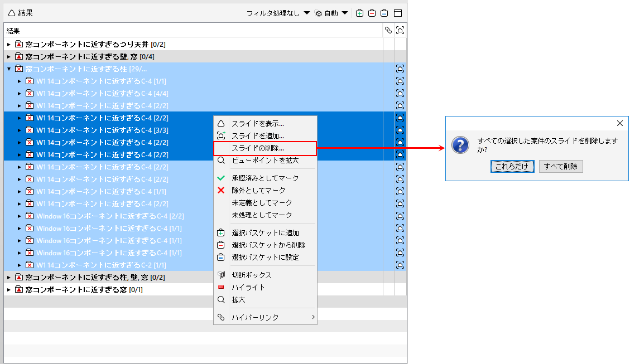Select the 窓コンポーネントに近すぎる柱, 壁, 窓 [0/2] row text
Image resolution: width=630 pixels, height=364 pixels.
tap(95, 277)
